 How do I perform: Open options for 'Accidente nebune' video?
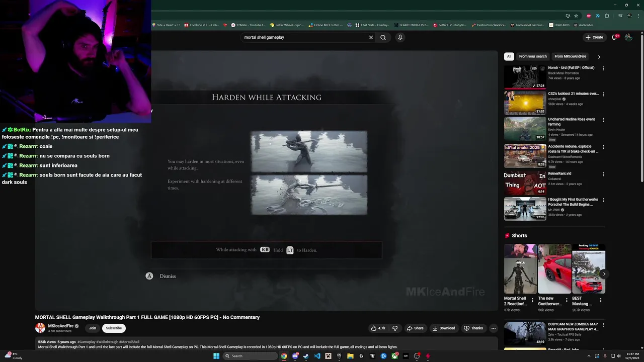603,147
